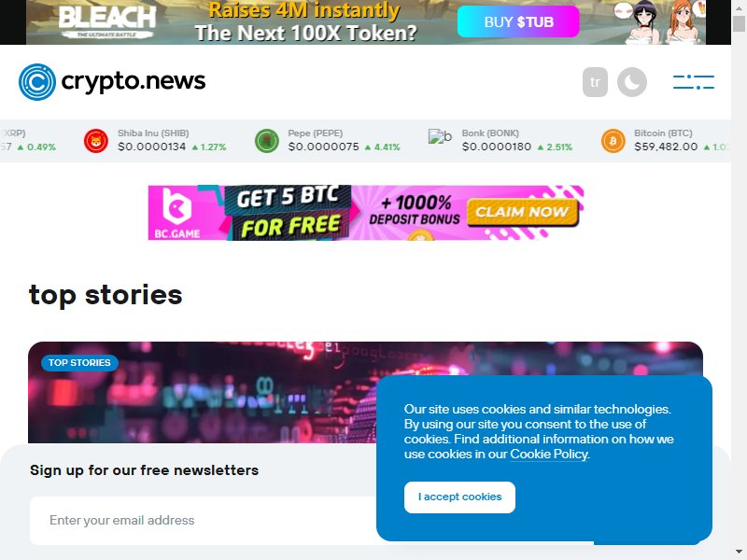Accept cookies using I accept cookies button
Viewport: 747px width, 560px height.
click(x=459, y=497)
